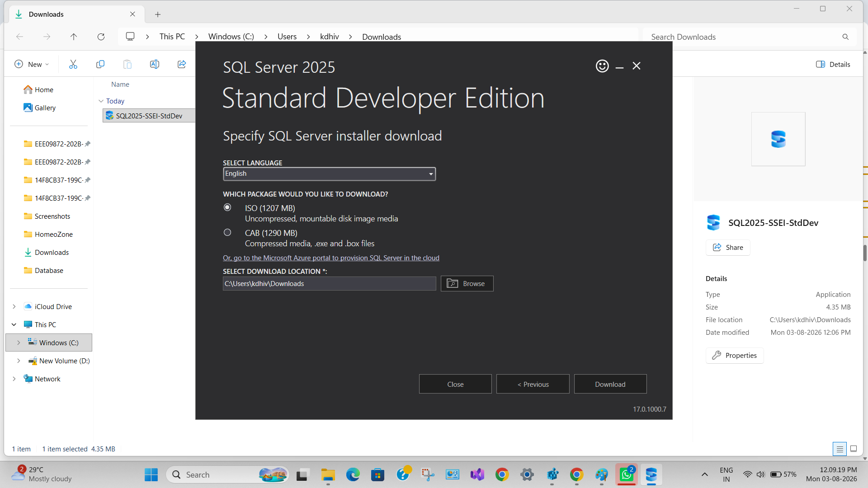
Task: Click This PC in the address breadcrumb
Action: (x=172, y=37)
